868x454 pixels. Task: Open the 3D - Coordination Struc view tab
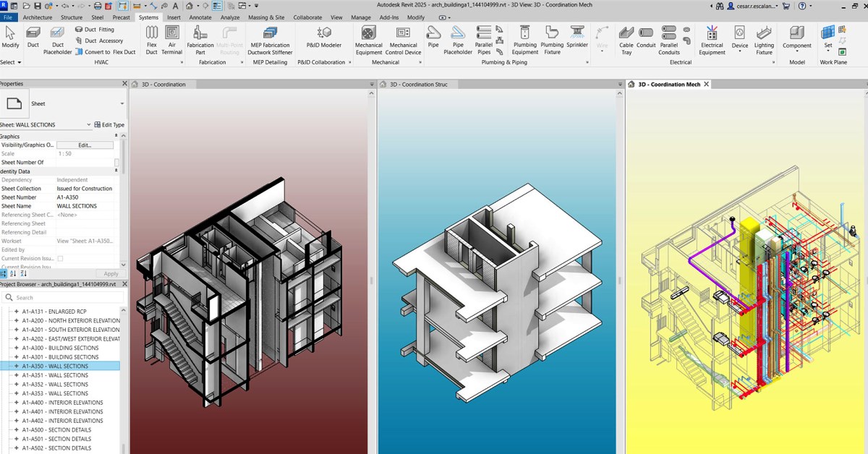click(419, 85)
